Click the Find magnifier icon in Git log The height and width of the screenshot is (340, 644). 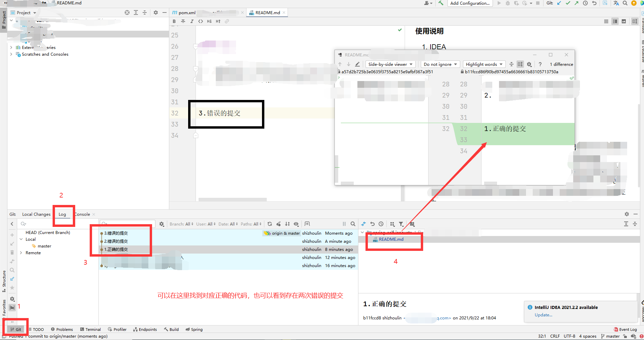353,224
